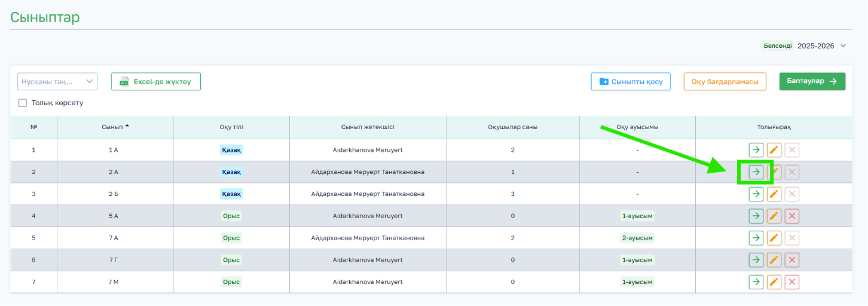
Task: Click the Қазақ tag in row 1 А
Action: (231, 150)
